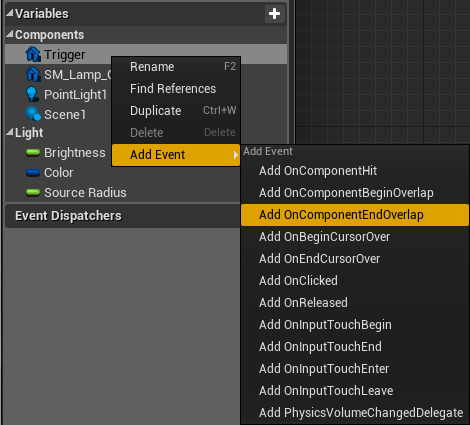This screenshot has width=470, height=425.
Task: Collapse the Components category triangle
Action: [10, 34]
